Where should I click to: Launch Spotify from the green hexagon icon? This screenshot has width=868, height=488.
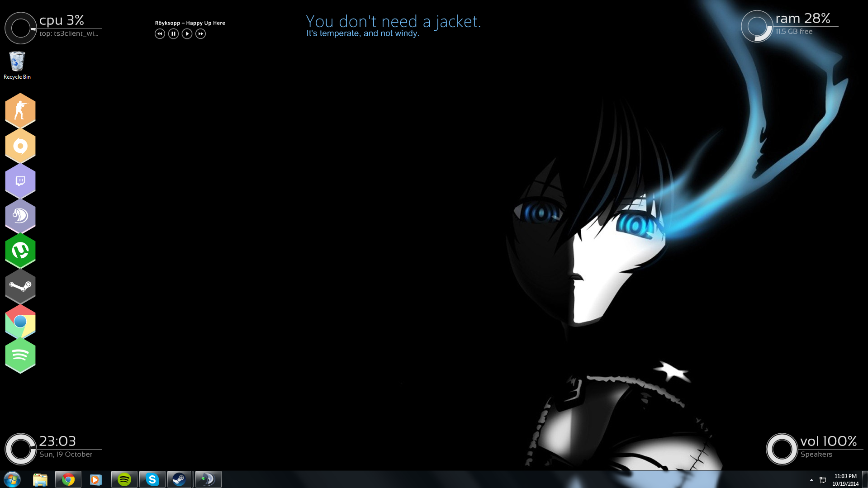pos(20,356)
